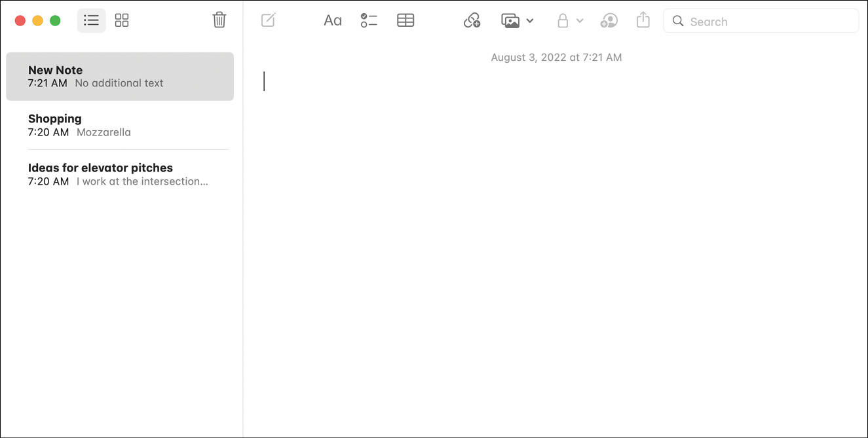Open text formatting with the Aa icon
This screenshot has height=438, width=868.
click(x=333, y=20)
